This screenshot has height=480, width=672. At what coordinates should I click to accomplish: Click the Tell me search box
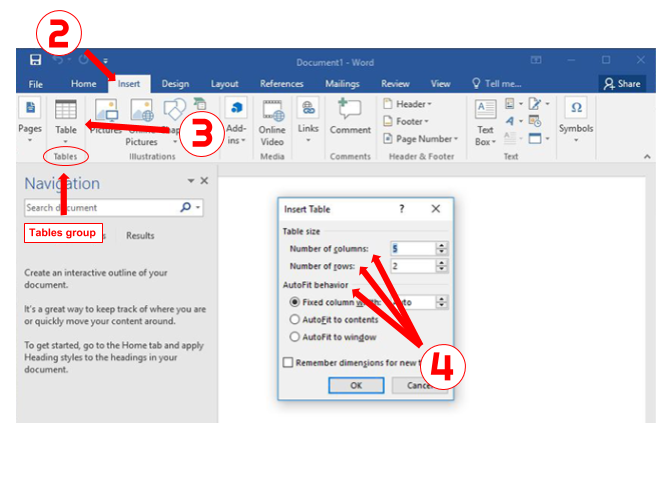click(496, 84)
